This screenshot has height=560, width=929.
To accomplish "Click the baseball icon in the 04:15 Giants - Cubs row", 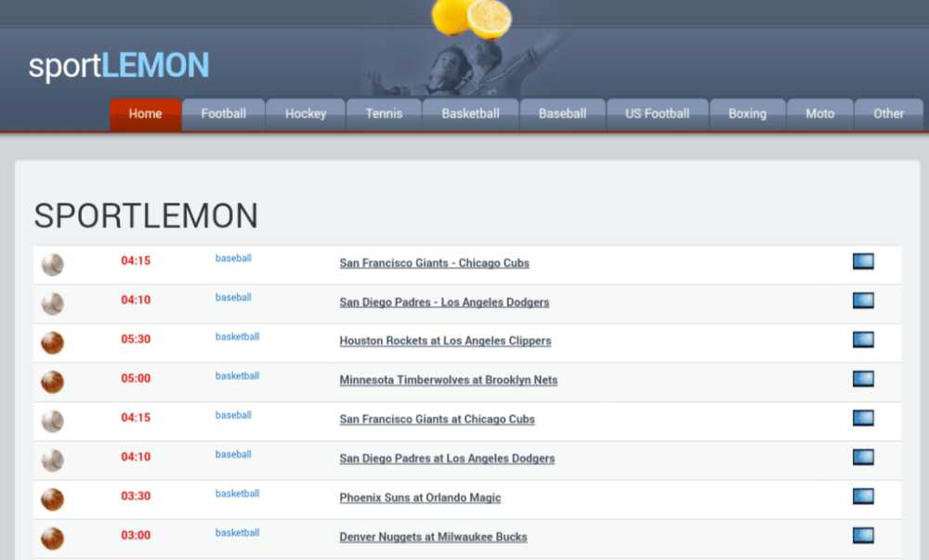I will (52, 265).
